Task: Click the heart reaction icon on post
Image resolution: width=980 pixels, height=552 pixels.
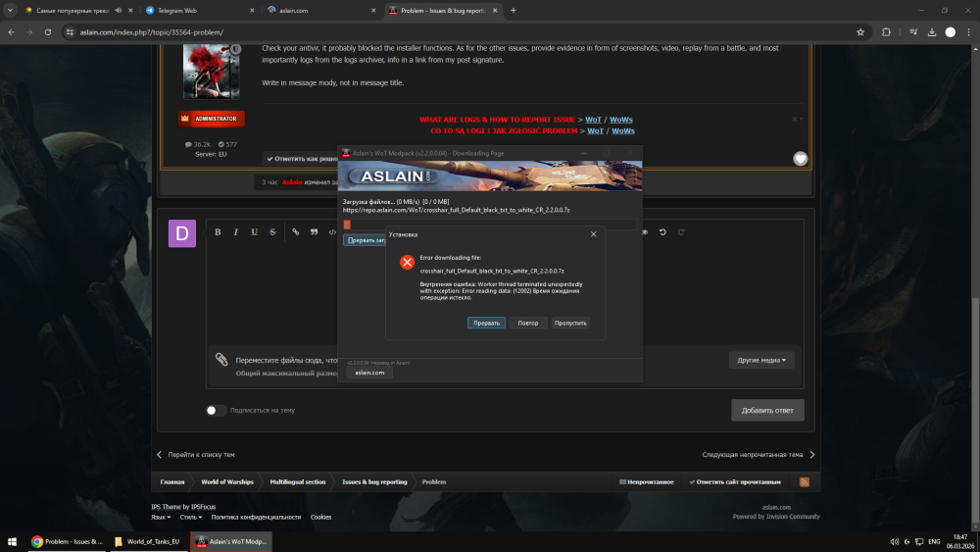Action: tap(800, 159)
